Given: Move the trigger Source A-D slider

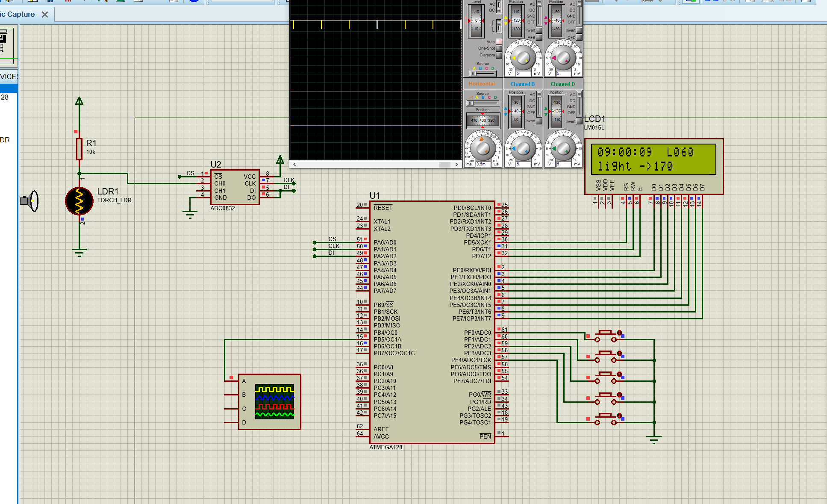Looking at the screenshot, I should point(483,74).
